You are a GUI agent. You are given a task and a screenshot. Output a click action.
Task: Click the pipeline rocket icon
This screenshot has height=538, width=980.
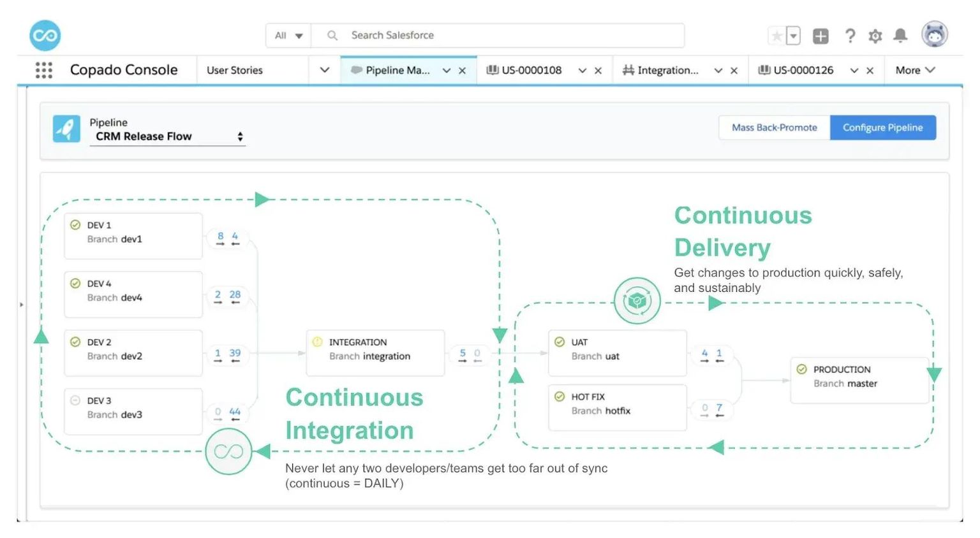[x=66, y=129]
